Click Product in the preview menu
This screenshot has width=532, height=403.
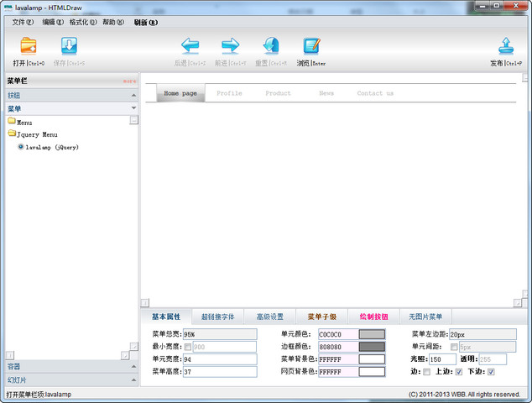click(x=278, y=93)
